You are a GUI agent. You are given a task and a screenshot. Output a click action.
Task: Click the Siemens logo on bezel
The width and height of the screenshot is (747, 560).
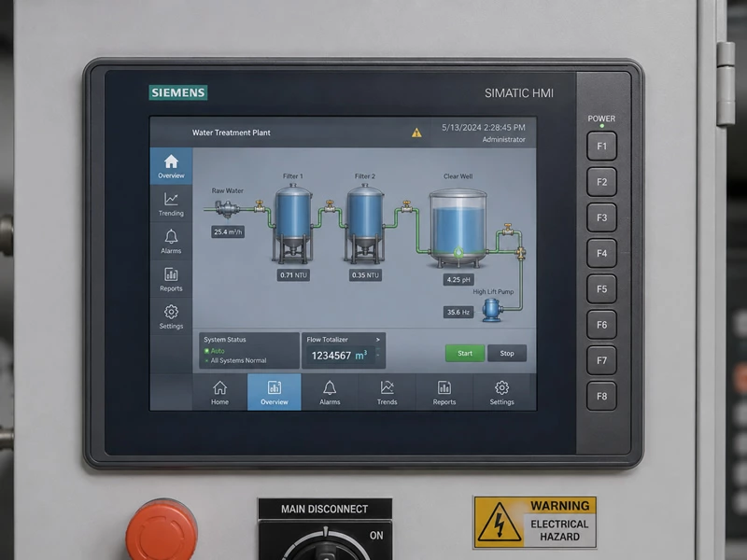pos(178,92)
